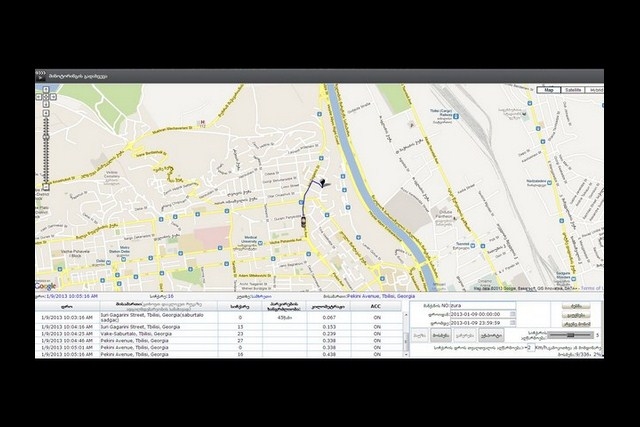This screenshot has width=640, height=427.
Task: Click the Medical University metro station icon
Action: [x=260, y=242]
